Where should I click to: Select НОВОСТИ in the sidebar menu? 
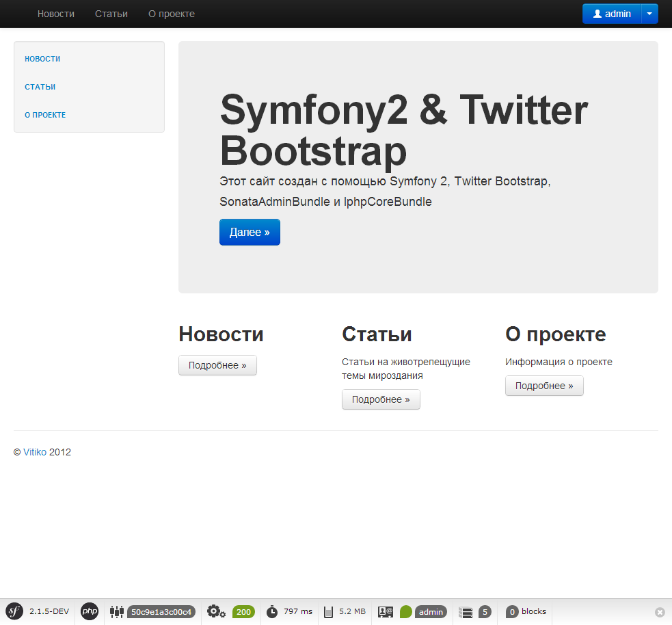[42, 59]
